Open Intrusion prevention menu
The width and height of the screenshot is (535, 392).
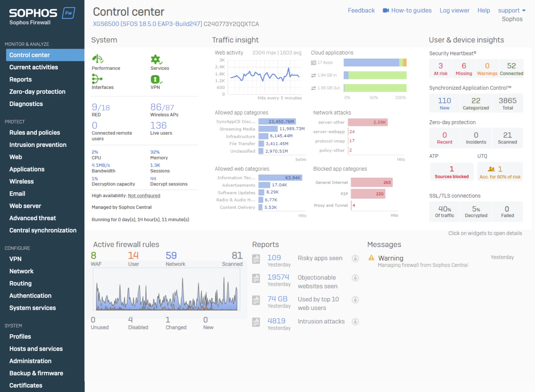38,145
